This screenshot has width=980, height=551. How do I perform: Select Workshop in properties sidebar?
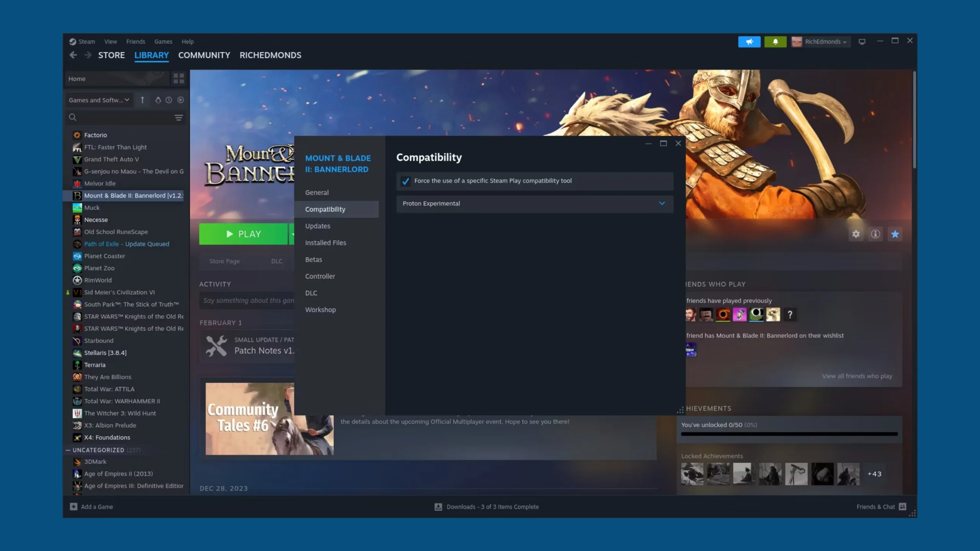point(336,310)
